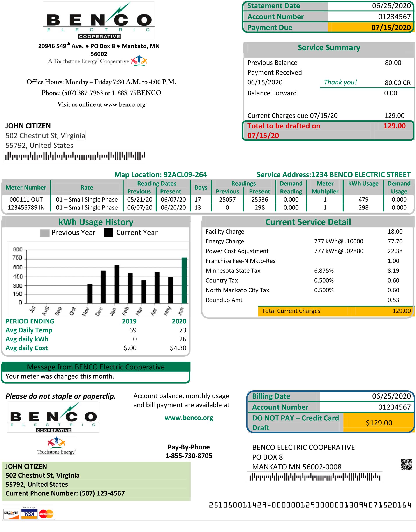
Task: Select the yellow Payment Due date field
Action: coord(370,27)
